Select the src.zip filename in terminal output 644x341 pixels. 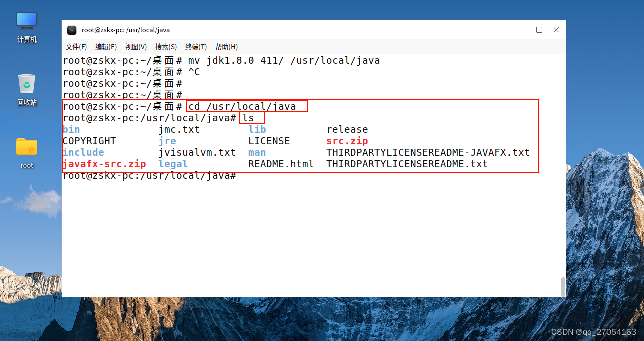click(x=347, y=141)
